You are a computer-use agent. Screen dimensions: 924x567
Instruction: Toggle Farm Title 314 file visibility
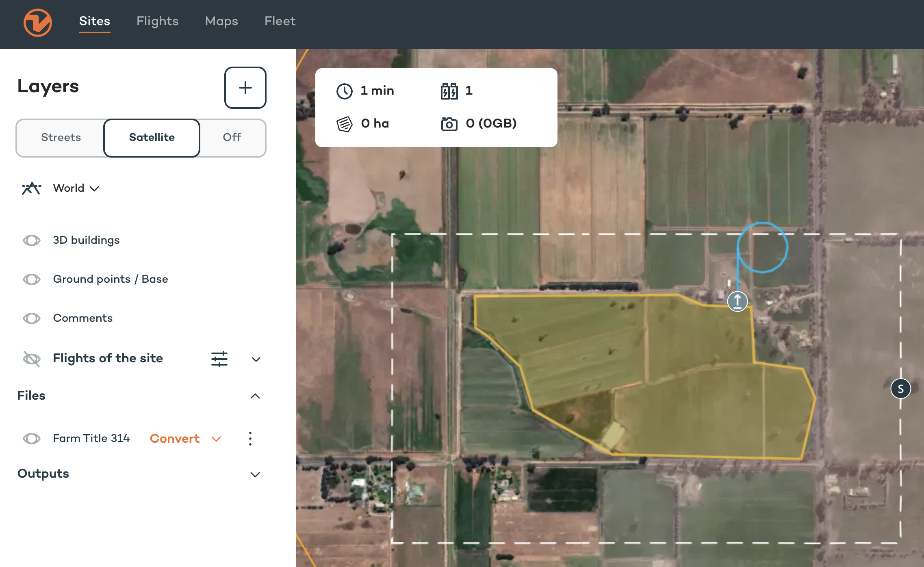coord(32,439)
